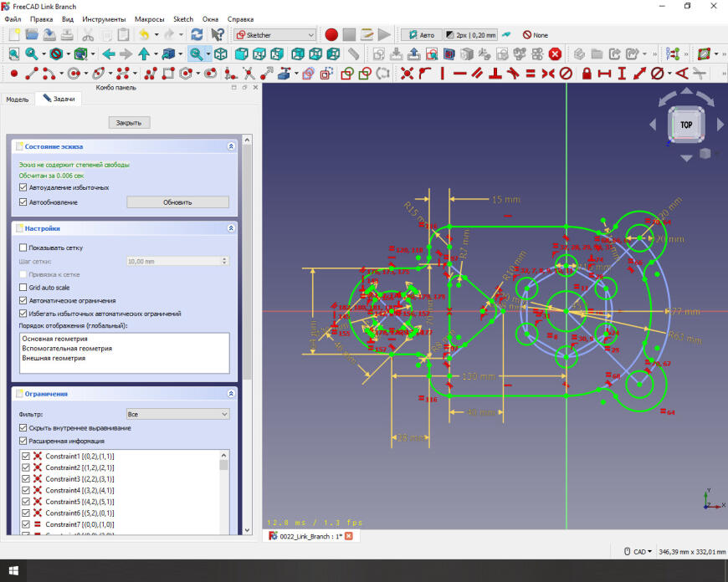
Task: Collapse the Настройки section
Action: tap(231, 228)
